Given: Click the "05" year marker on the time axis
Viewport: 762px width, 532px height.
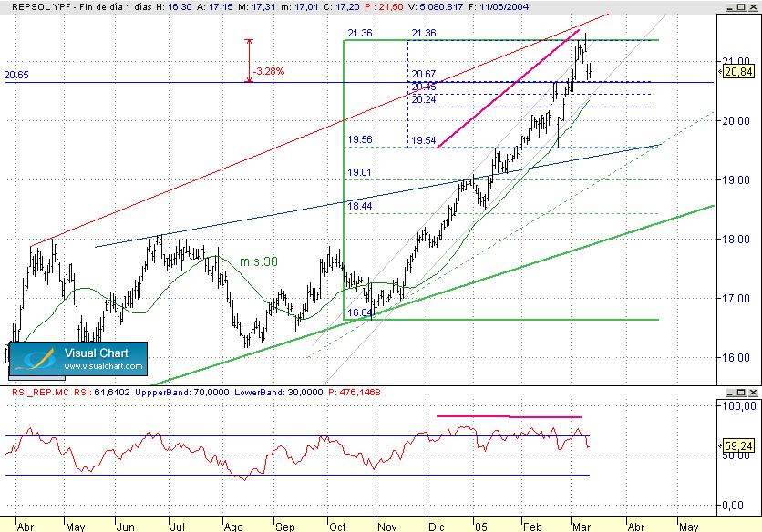Looking at the screenshot, I should [481, 527].
